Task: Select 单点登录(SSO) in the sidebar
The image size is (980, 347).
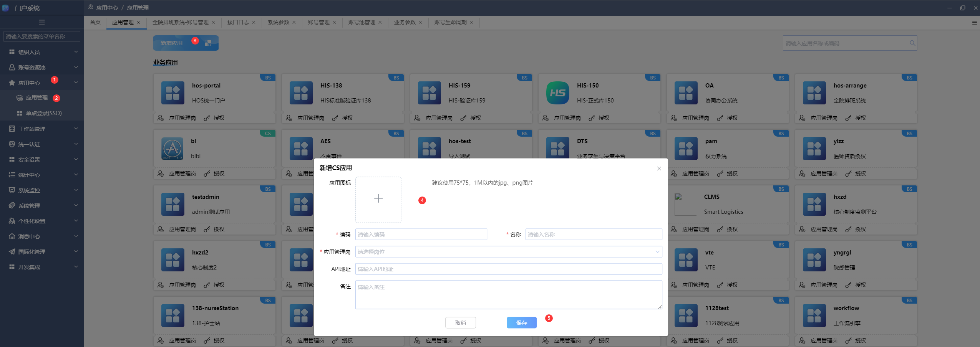Action: (42, 113)
